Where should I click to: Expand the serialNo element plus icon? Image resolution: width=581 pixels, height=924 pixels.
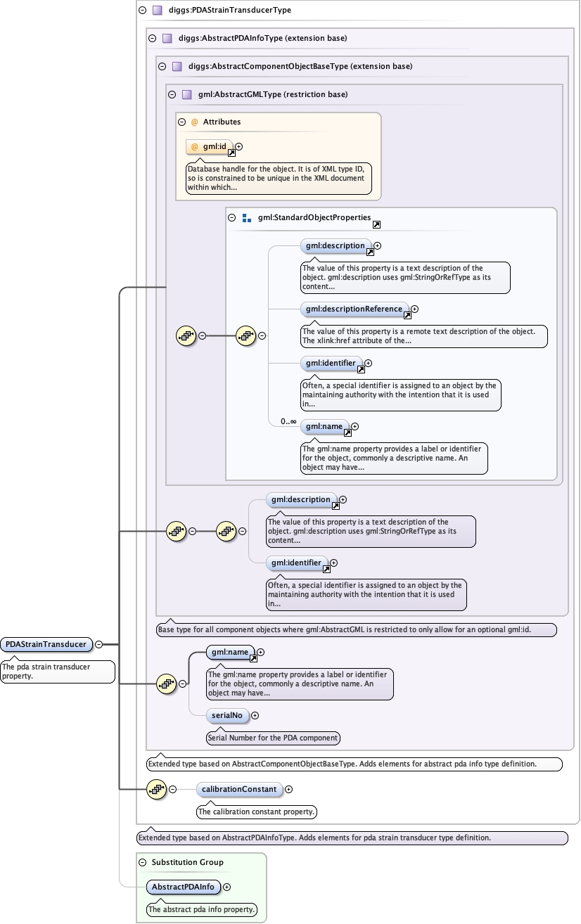coord(255,715)
